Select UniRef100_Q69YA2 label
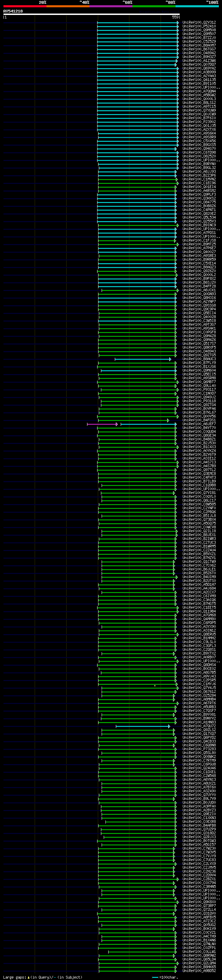Viewport: 222px width, 980px height. 199,68
